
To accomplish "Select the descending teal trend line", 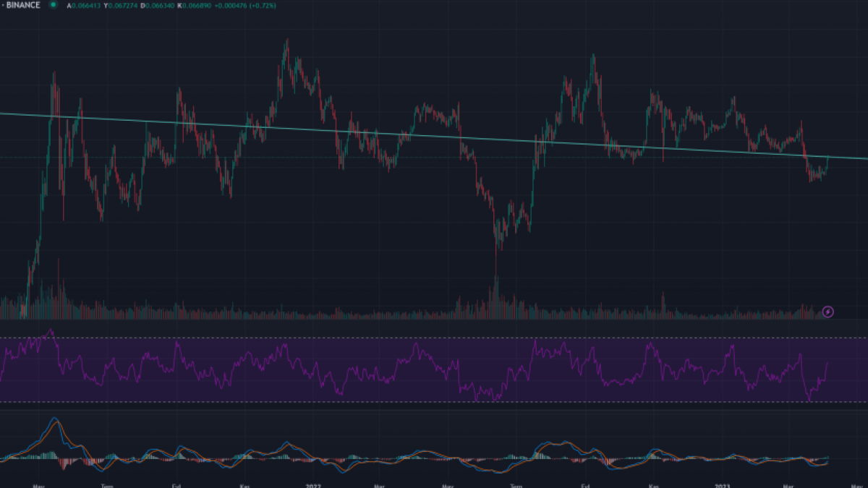I will (434, 136).
